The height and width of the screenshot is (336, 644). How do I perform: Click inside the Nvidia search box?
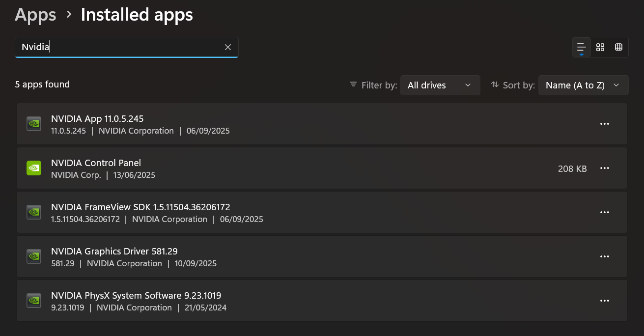118,47
